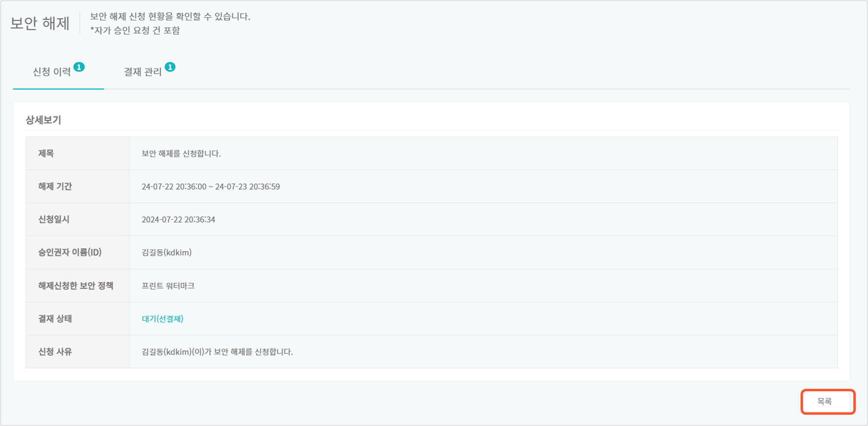
Task: Click the 해제 기간 row label
Action: tap(55, 186)
